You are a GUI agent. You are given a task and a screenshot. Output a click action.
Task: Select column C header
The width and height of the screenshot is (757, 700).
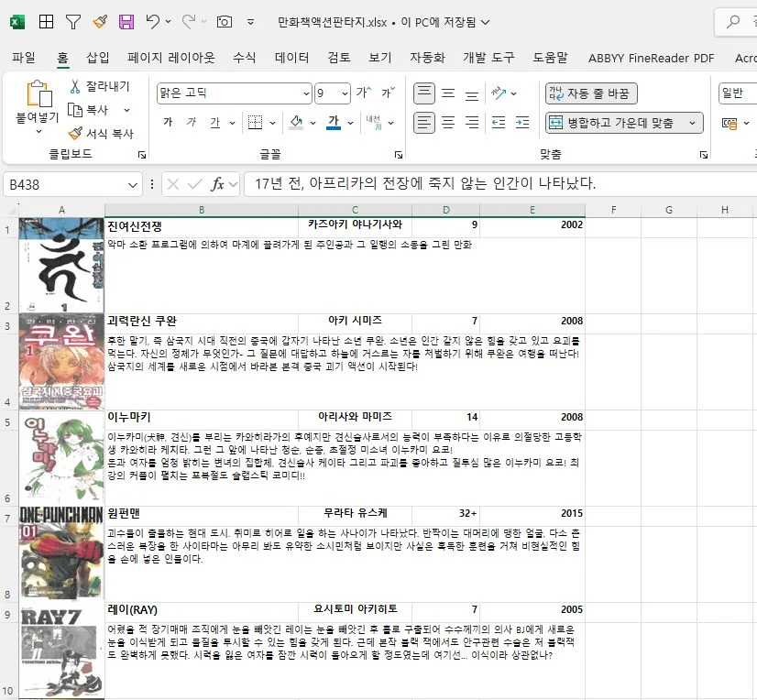coord(355,210)
